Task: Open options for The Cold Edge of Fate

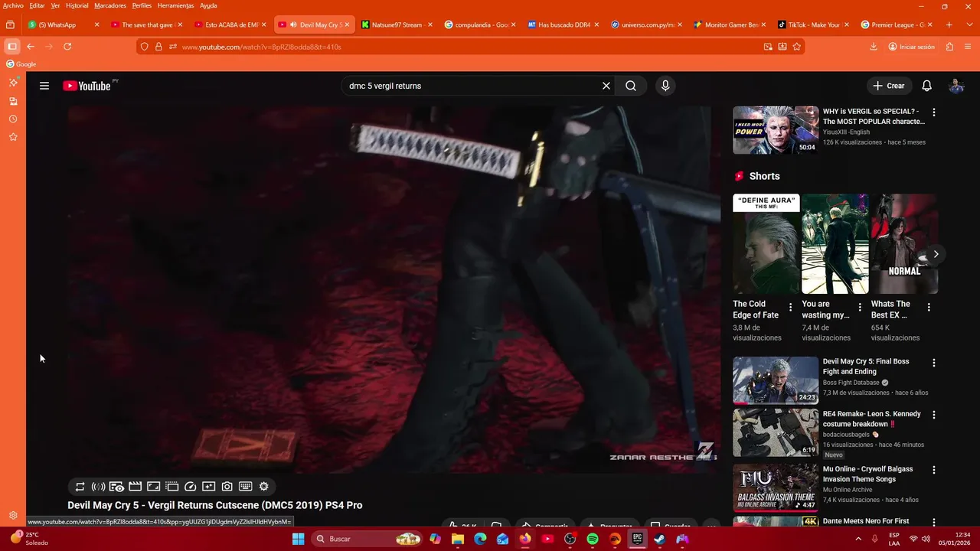Action: [x=791, y=308]
